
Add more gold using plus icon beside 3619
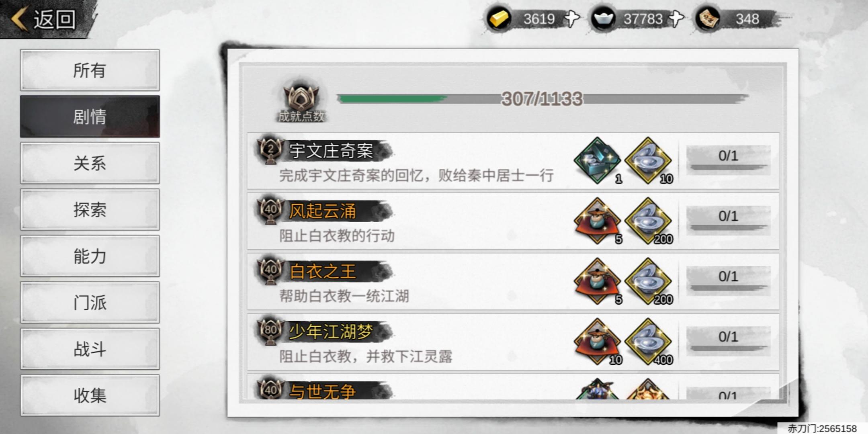(571, 19)
